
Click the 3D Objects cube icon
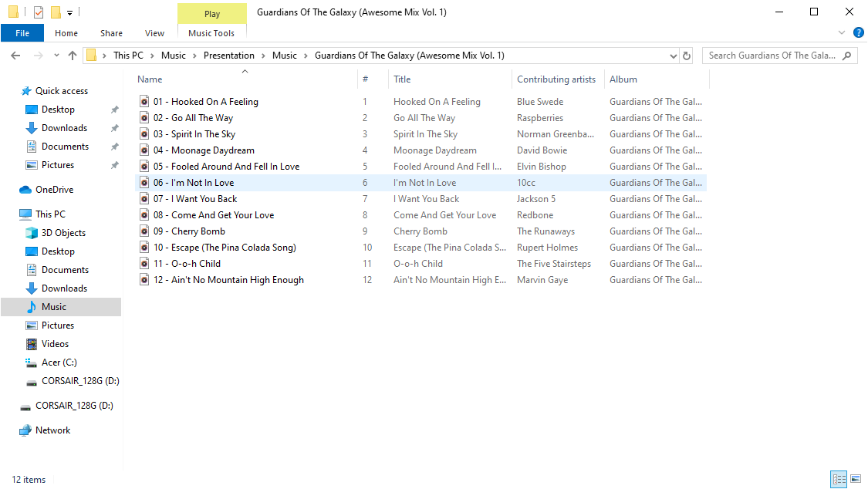pyautogui.click(x=32, y=233)
